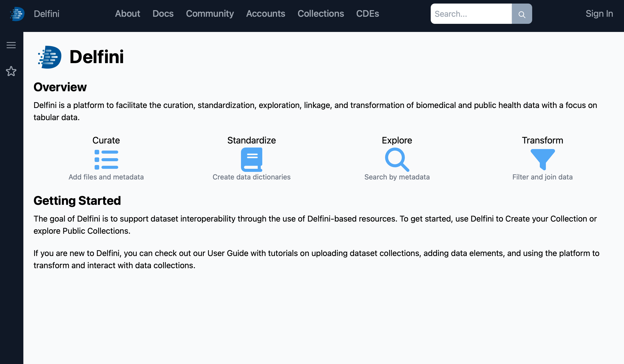Click the Explore magnifying glass icon
The height and width of the screenshot is (364, 624).
coord(397,160)
